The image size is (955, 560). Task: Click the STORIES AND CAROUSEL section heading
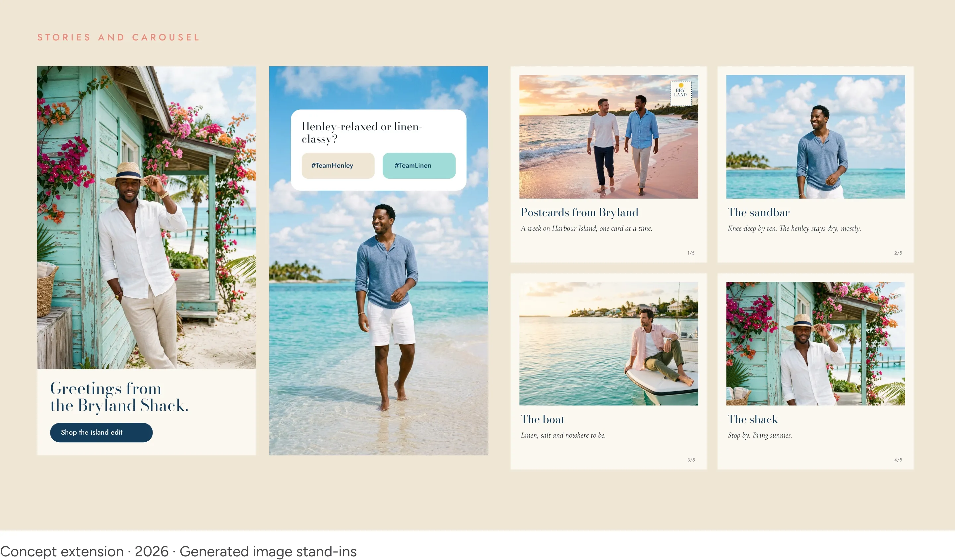pos(118,37)
